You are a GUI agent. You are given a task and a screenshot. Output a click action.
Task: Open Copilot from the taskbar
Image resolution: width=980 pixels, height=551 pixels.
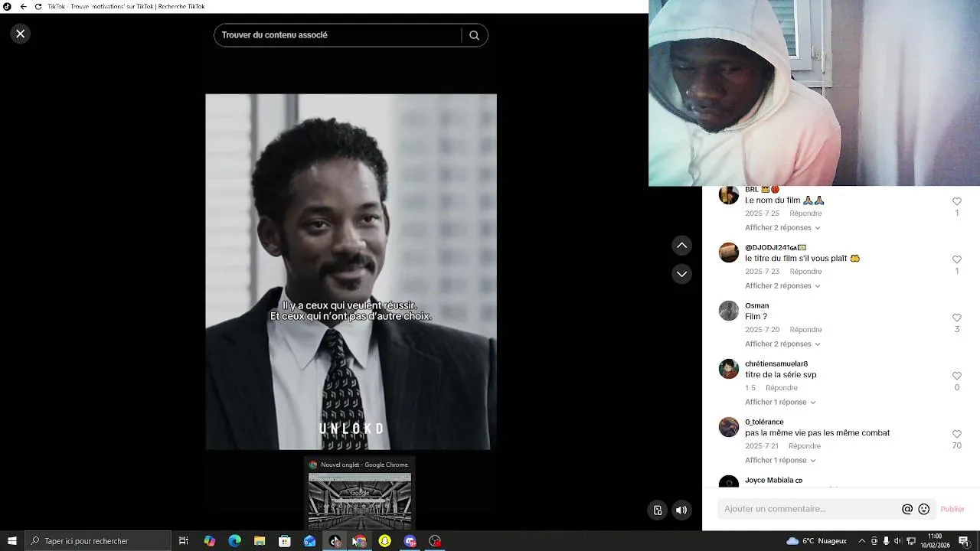coord(210,541)
